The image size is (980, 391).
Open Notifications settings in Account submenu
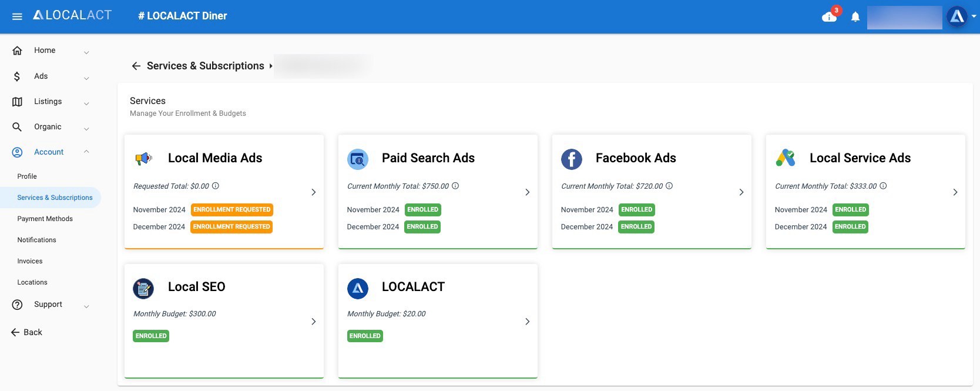coord(37,240)
